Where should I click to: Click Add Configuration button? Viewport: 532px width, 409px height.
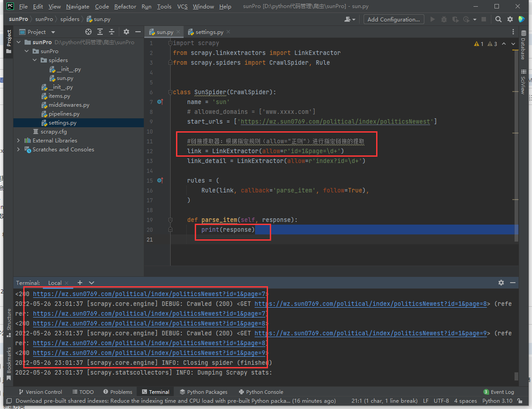click(x=394, y=19)
